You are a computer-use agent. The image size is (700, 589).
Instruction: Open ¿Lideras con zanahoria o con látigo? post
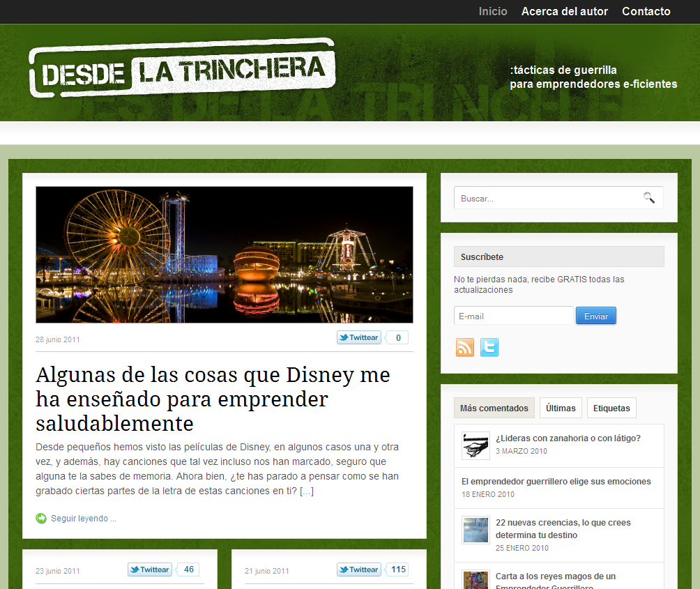(x=568, y=438)
